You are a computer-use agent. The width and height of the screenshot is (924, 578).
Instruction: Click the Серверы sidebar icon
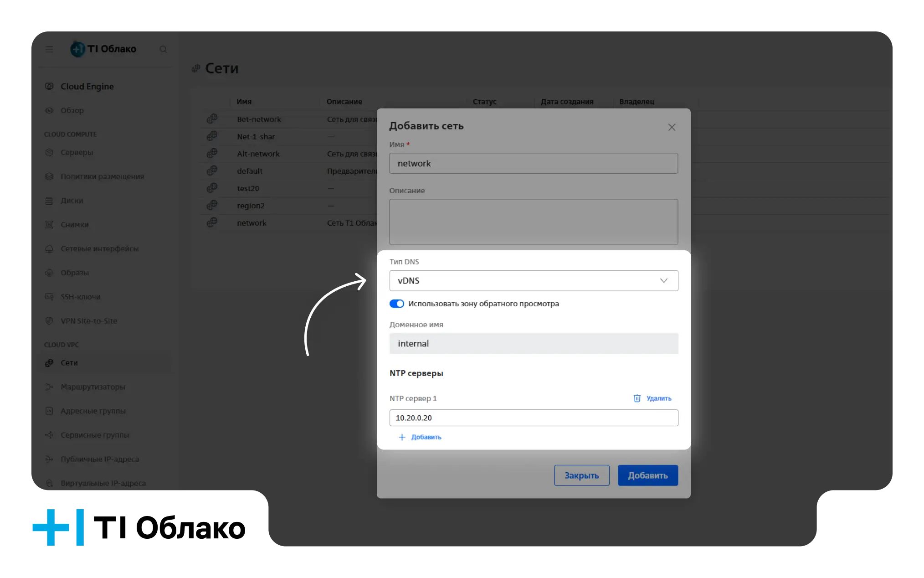tap(49, 152)
